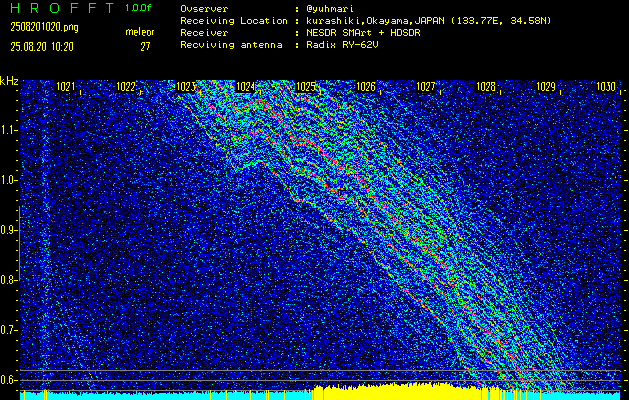The width and height of the screenshot is (629, 400).
Task: Click the Receiving antenna label
Action: [231, 45]
